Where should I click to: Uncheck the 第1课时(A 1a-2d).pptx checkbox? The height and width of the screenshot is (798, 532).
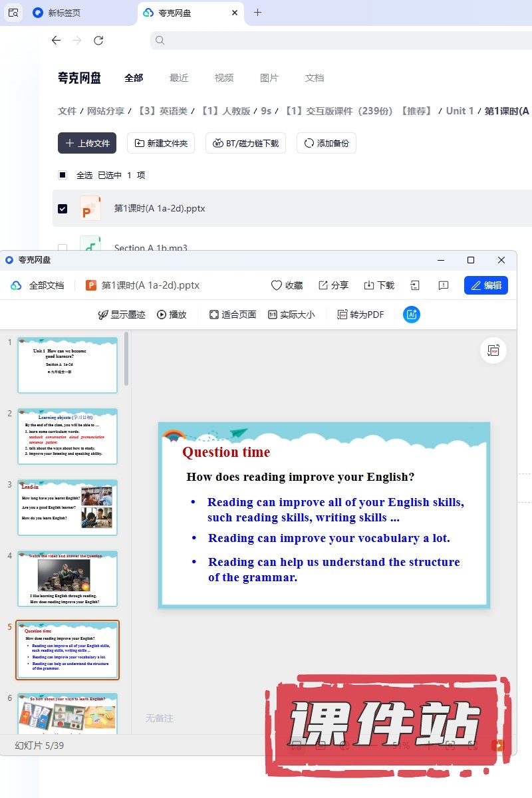(63, 208)
